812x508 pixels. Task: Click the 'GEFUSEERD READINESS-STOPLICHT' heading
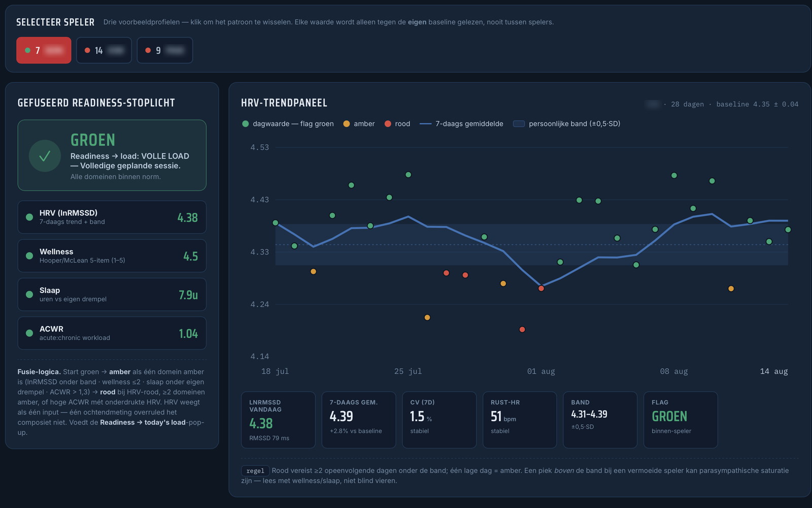pyautogui.click(x=96, y=103)
